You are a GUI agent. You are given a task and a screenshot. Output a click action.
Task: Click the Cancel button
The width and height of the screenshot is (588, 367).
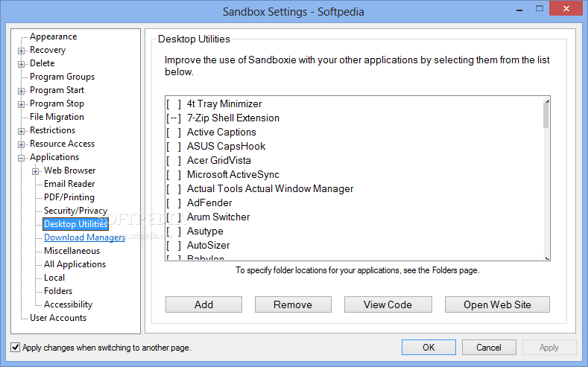tap(489, 348)
